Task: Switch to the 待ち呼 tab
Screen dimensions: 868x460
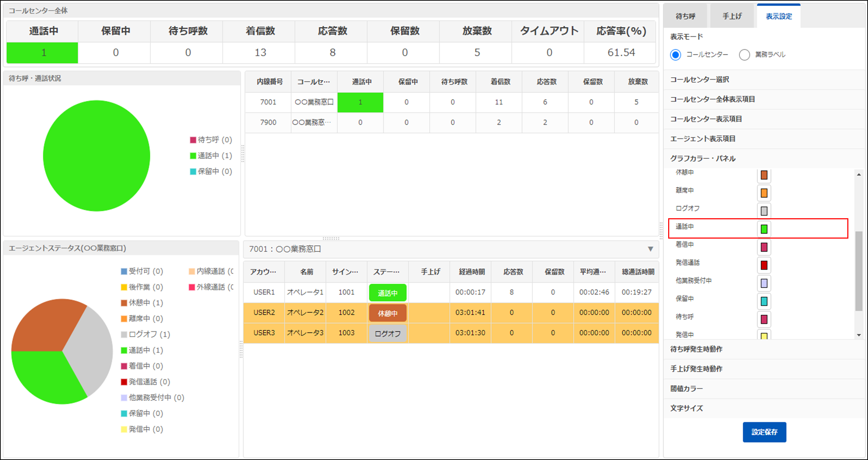Action: pyautogui.click(x=685, y=16)
